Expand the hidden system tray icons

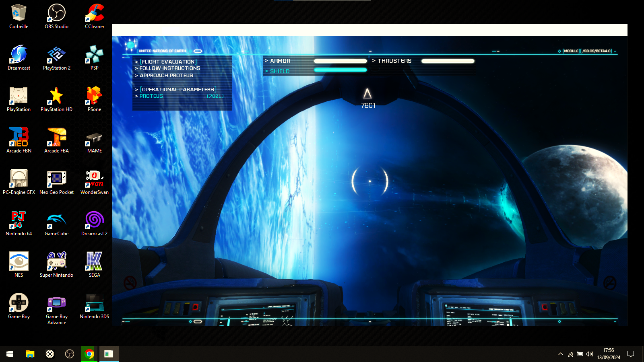coord(560,354)
